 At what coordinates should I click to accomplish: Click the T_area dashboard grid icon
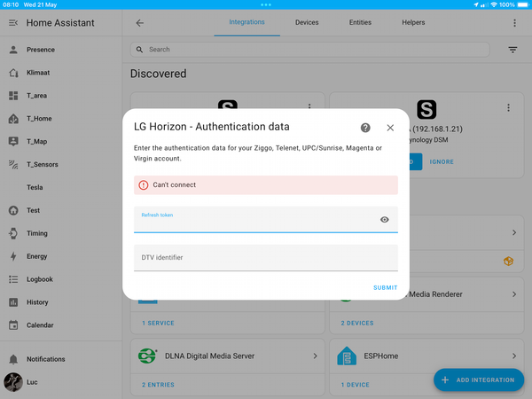[13, 96]
